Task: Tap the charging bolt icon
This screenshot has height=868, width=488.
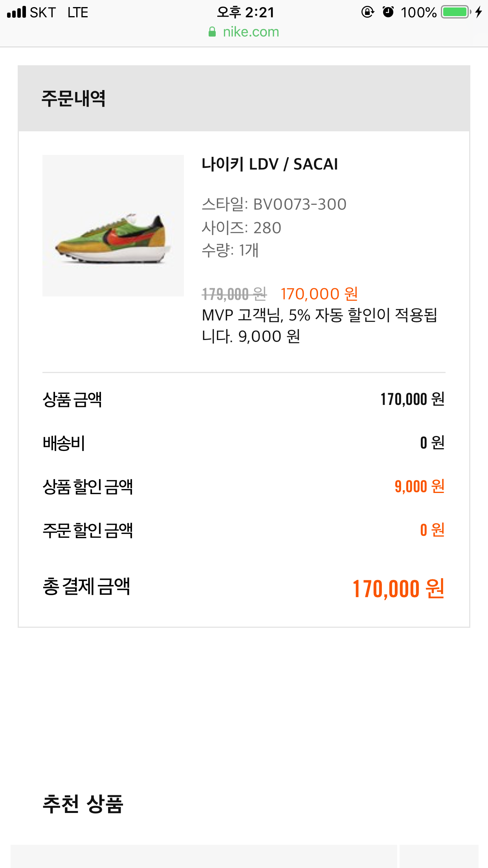Action: (478, 12)
